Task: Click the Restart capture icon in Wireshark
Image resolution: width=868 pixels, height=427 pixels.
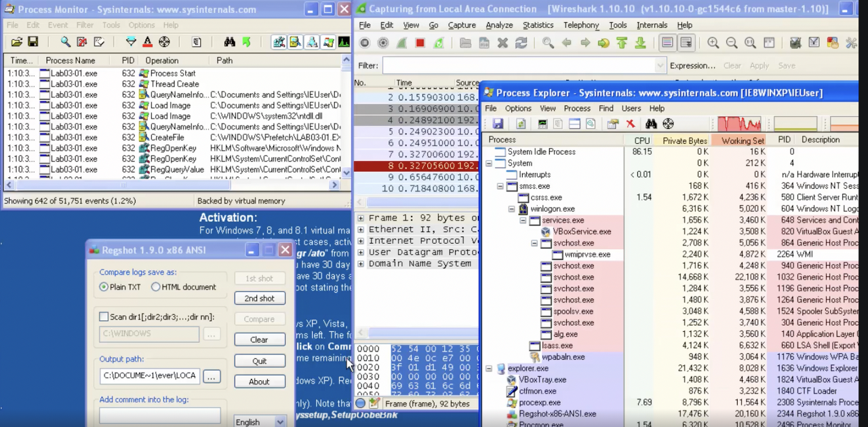Action: (439, 43)
